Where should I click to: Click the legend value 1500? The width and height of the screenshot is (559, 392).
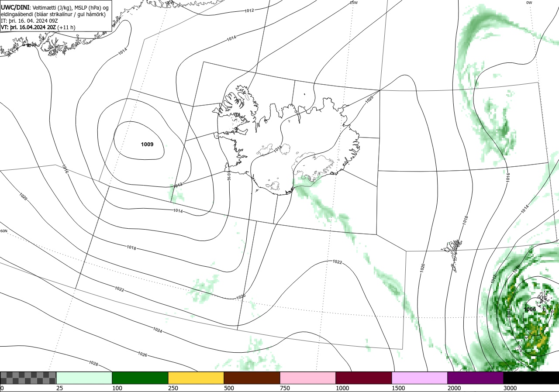pyautogui.click(x=398, y=388)
